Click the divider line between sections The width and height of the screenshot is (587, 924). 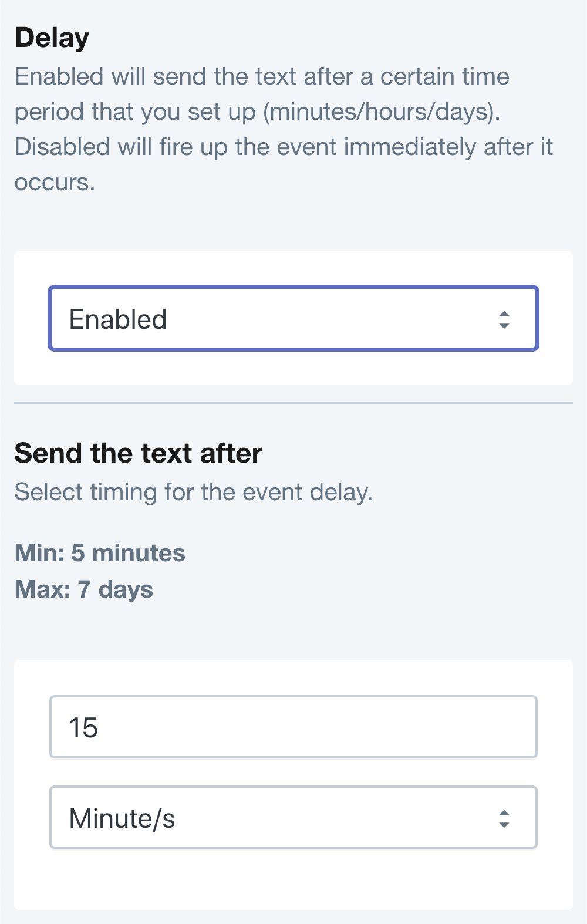click(x=293, y=403)
